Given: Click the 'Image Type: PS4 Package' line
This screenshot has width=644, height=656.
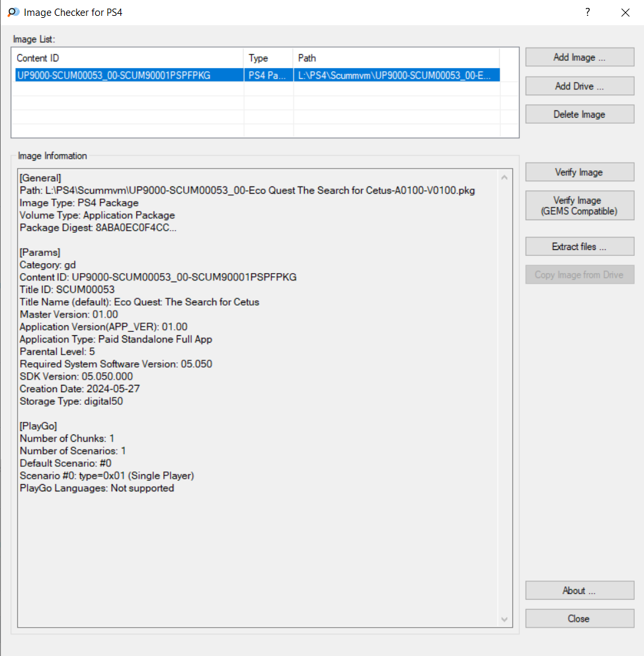Looking at the screenshot, I should click(79, 202).
